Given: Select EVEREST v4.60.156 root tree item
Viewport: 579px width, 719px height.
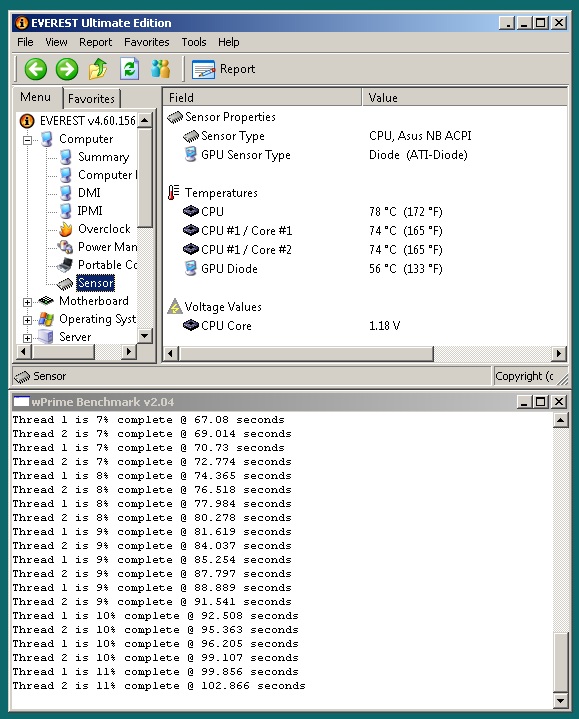Looking at the screenshot, I should click(88, 121).
